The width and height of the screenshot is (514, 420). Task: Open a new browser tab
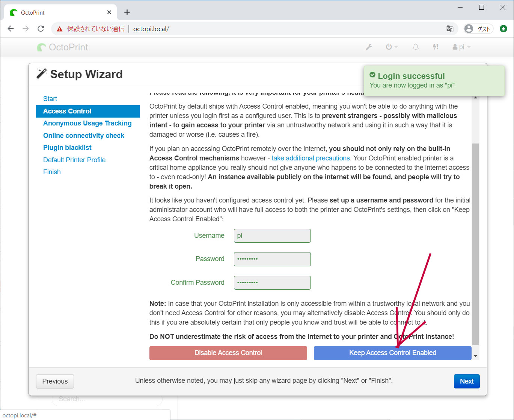[127, 12]
